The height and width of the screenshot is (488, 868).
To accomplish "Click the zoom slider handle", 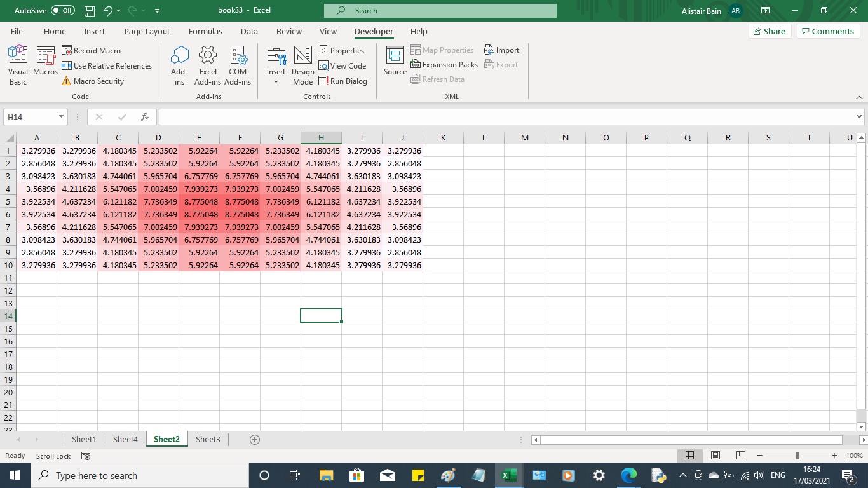I will [x=797, y=456].
